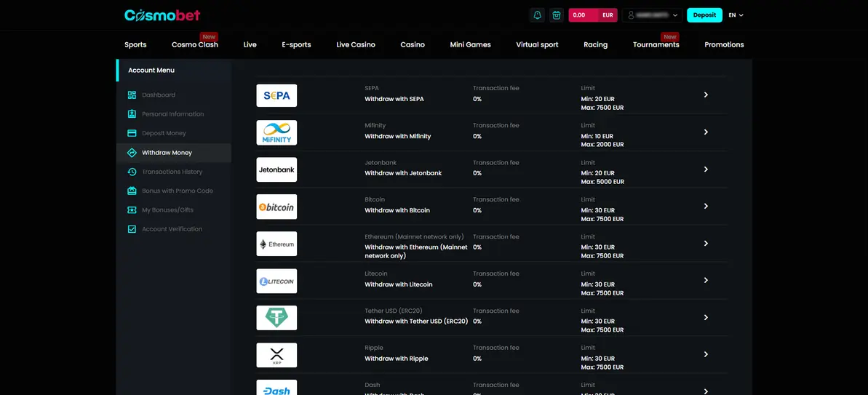Expand the SEPA withdrawal chevron
The width and height of the screenshot is (868, 395).
click(706, 95)
